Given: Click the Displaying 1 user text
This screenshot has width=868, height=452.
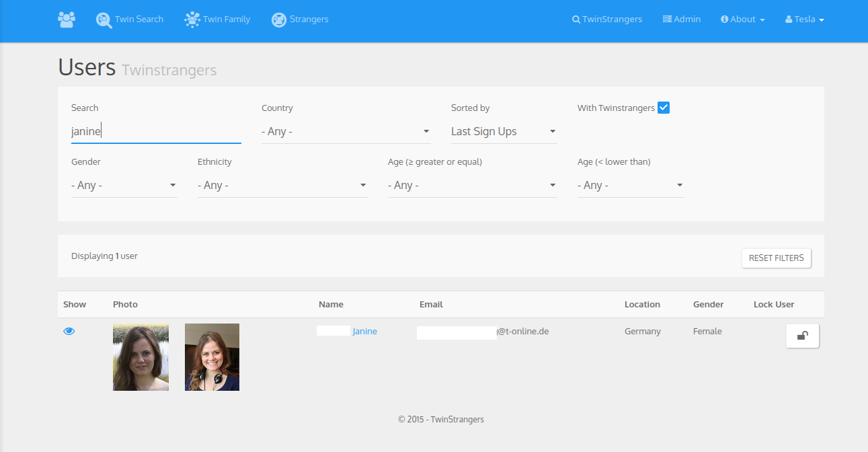Looking at the screenshot, I should (x=104, y=256).
